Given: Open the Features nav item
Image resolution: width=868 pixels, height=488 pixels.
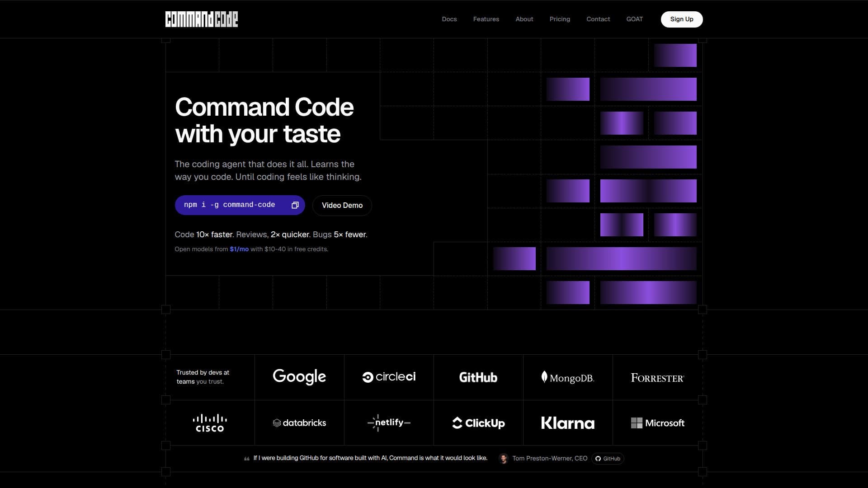Looking at the screenshot, I should (486, 19).
